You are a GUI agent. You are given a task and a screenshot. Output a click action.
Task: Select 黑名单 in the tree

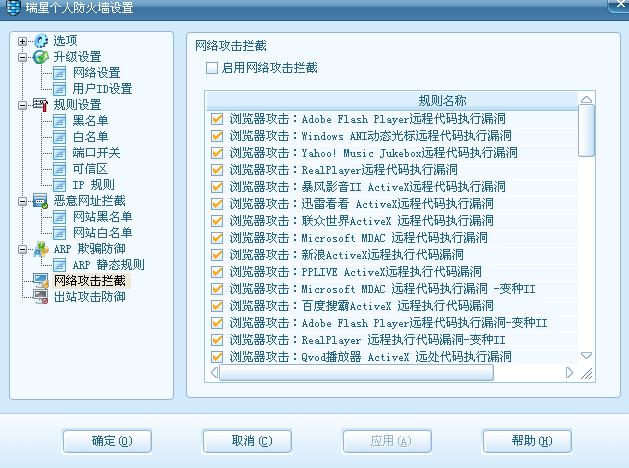click(x=90, y=121)
